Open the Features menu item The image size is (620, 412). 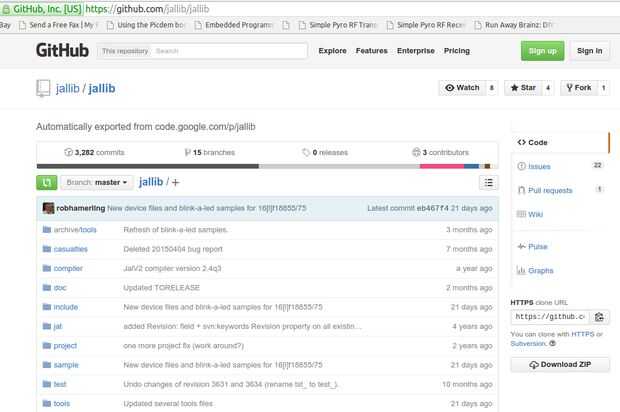(x=372, y=51)
